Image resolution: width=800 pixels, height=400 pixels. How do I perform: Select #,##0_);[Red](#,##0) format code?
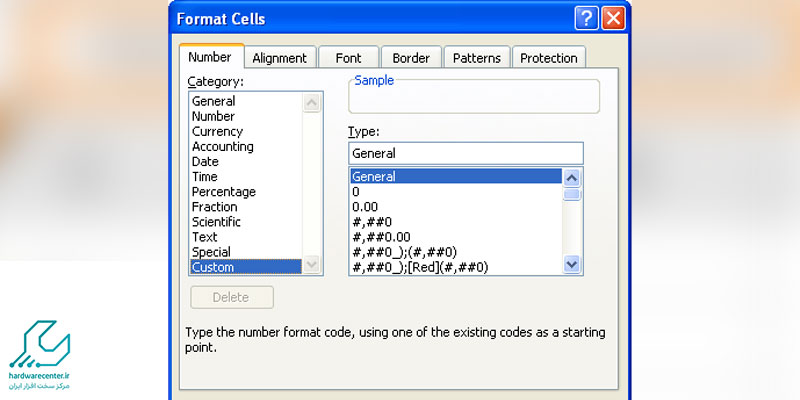pyautogui.click(x=456, y=266)
